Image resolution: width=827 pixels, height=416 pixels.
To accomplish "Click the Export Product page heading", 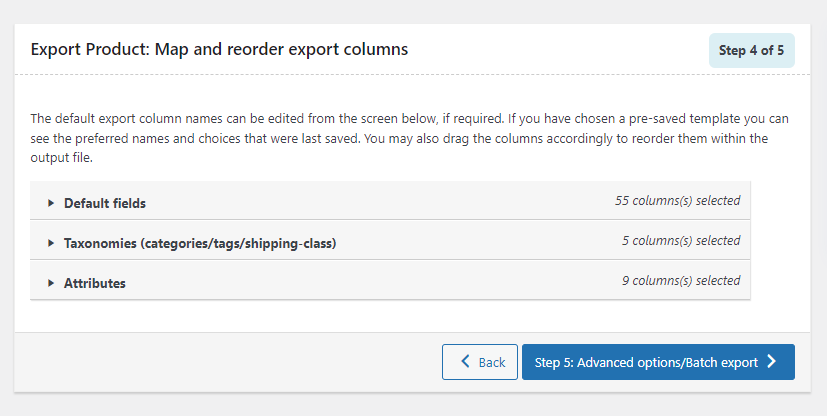I will [x=219, y=49].
